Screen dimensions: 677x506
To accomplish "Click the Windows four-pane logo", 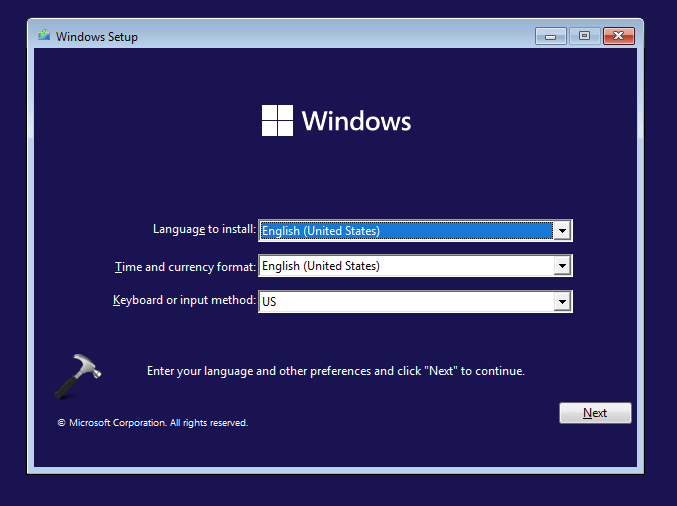I will click(276, 121).
